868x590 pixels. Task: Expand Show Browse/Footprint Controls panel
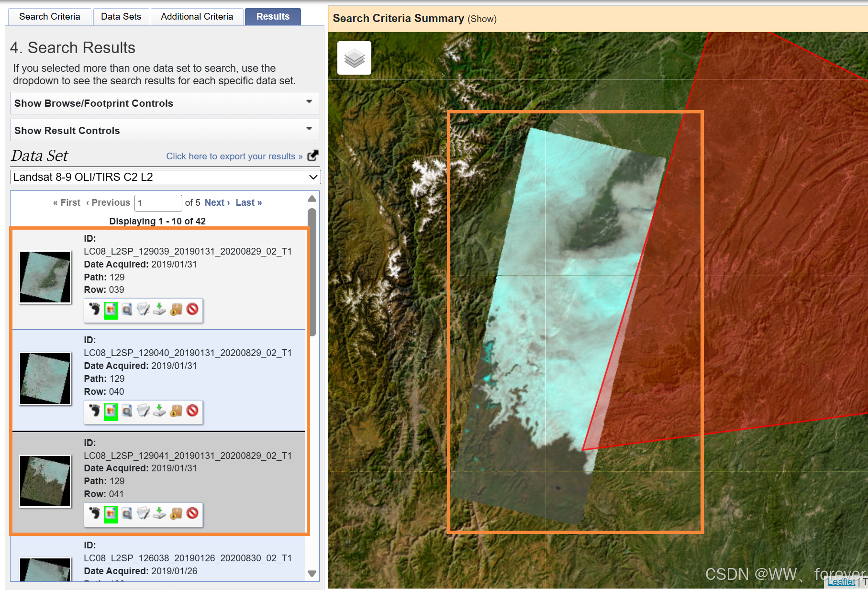coord(165,103)
